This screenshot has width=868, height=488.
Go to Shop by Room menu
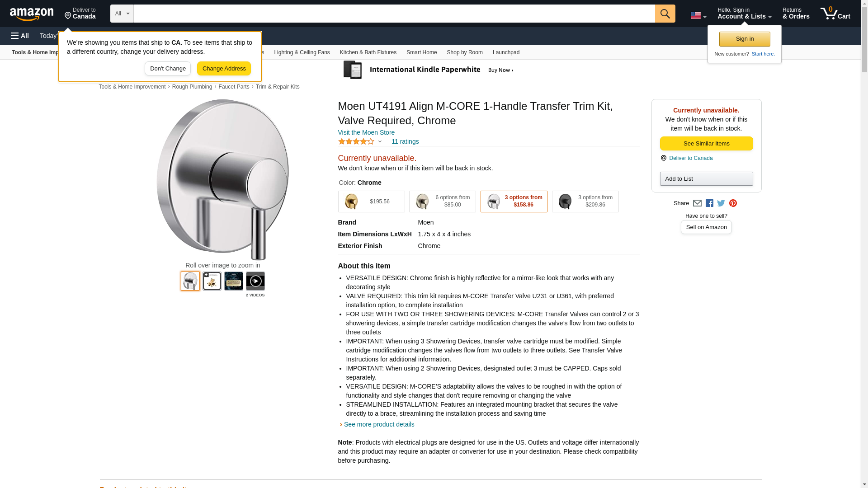click(464, 52)
